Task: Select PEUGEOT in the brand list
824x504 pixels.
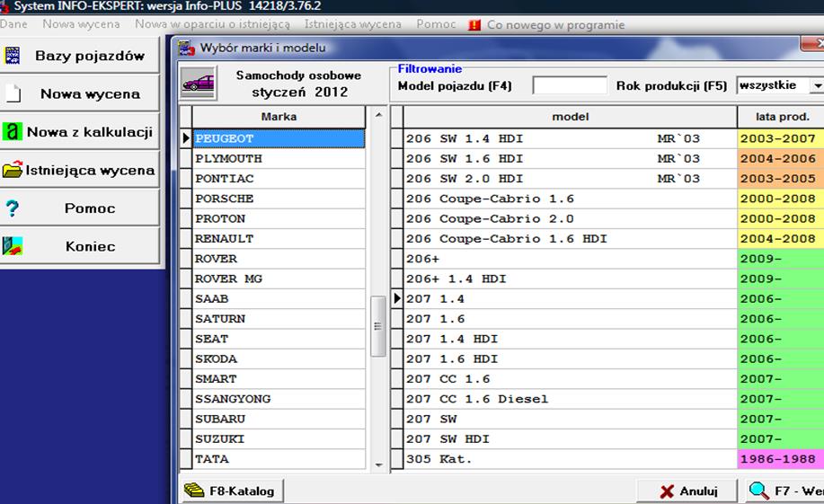Action: click(279, 138)
